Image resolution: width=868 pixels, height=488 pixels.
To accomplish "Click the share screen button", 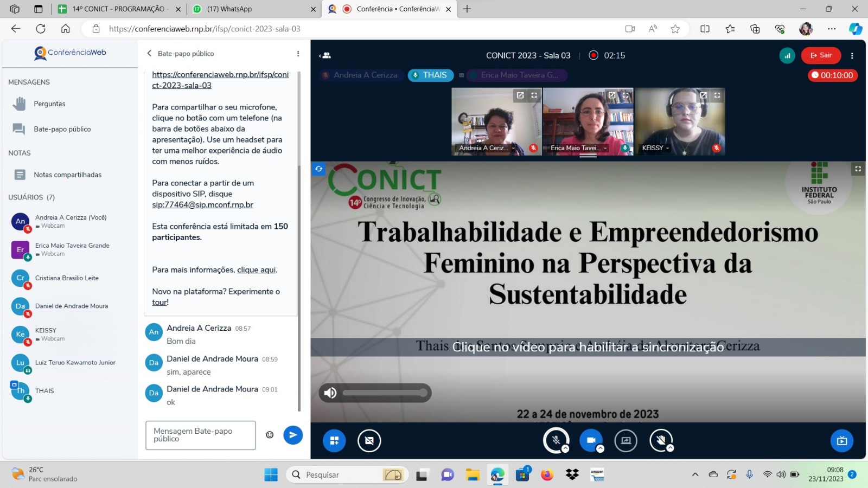I will pos(626,440).
